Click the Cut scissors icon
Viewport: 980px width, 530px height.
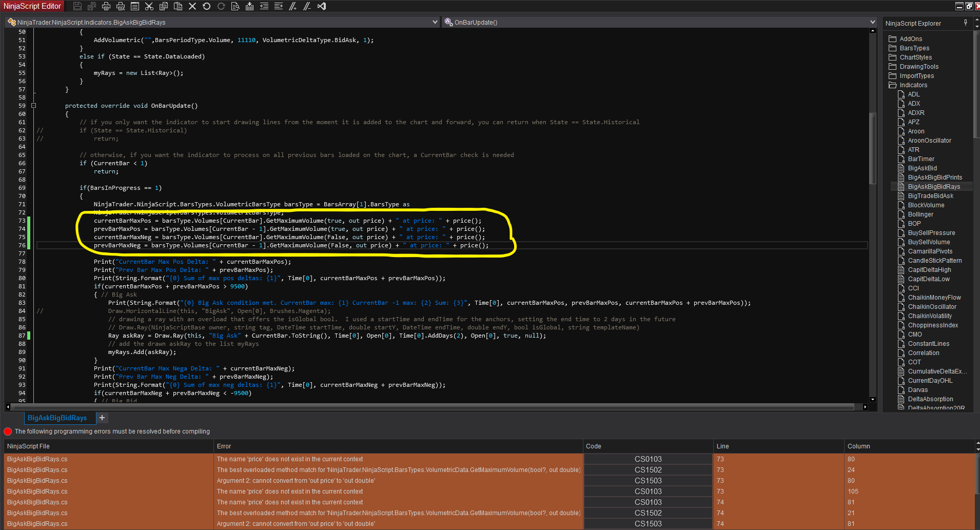tap(149, 6)
